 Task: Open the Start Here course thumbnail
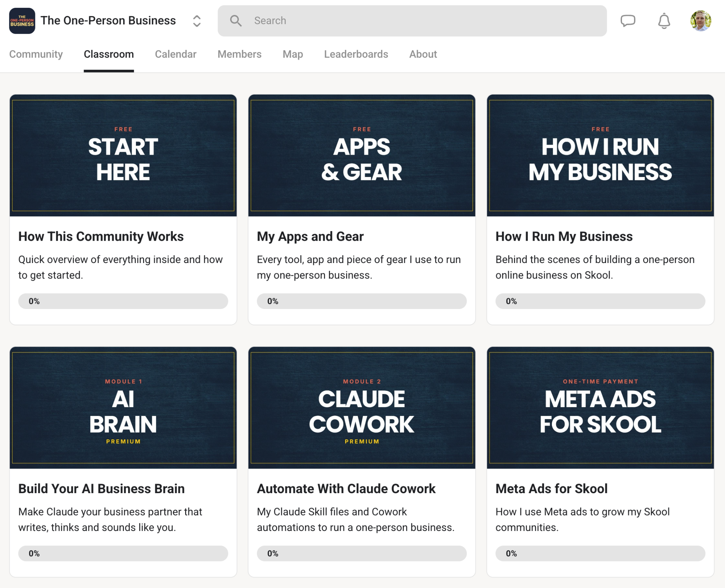tap(123, 155)
